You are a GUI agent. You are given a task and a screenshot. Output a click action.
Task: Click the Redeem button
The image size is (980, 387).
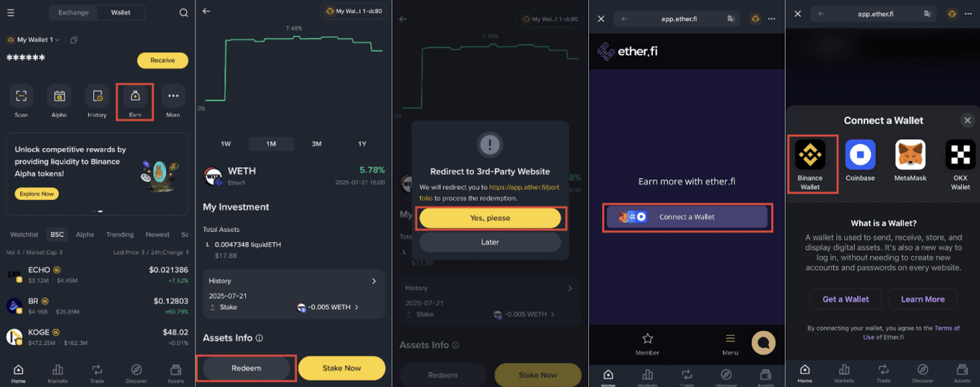pos(246,368)
